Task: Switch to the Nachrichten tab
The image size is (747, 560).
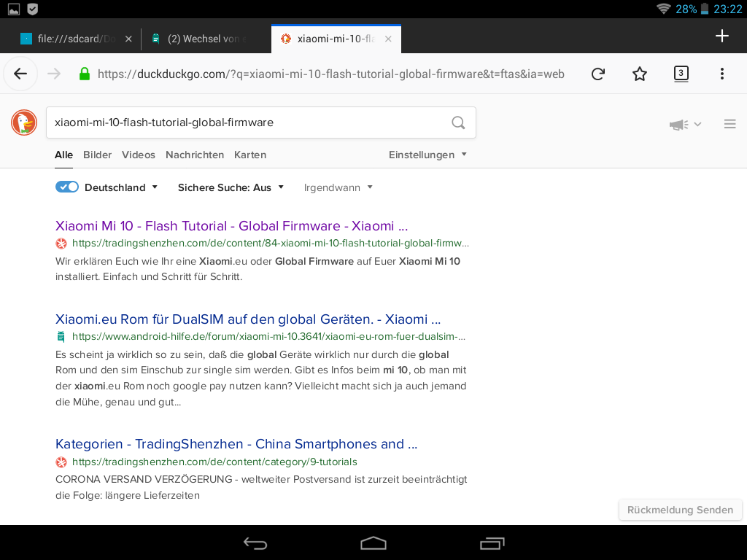Action: click(x=195, y=155)
